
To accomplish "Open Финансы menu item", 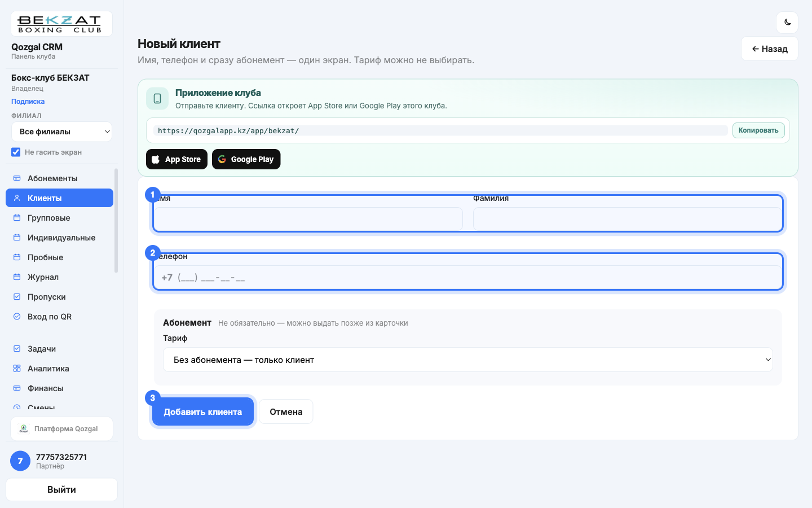I will 59,388.
